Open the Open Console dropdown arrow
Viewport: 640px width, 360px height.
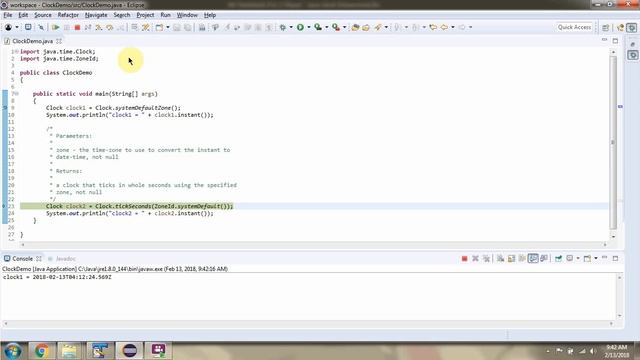(596, 258)
